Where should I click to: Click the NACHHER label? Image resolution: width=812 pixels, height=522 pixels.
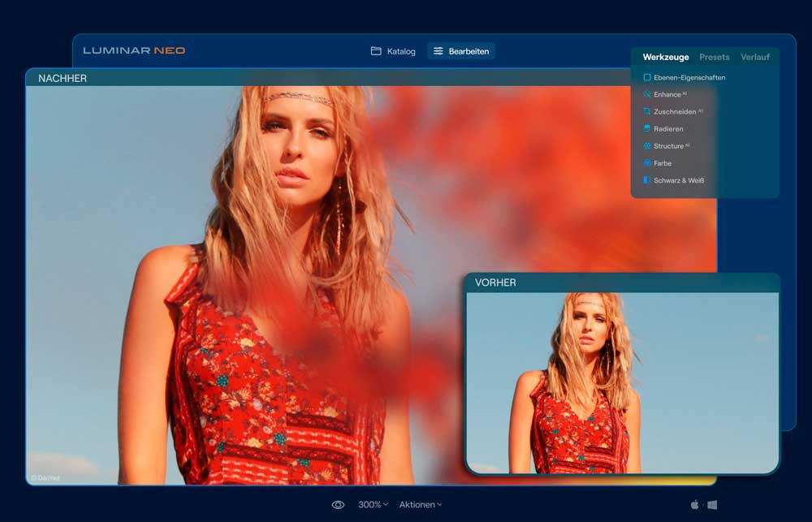pyautogui.click(x=63, y=78)
